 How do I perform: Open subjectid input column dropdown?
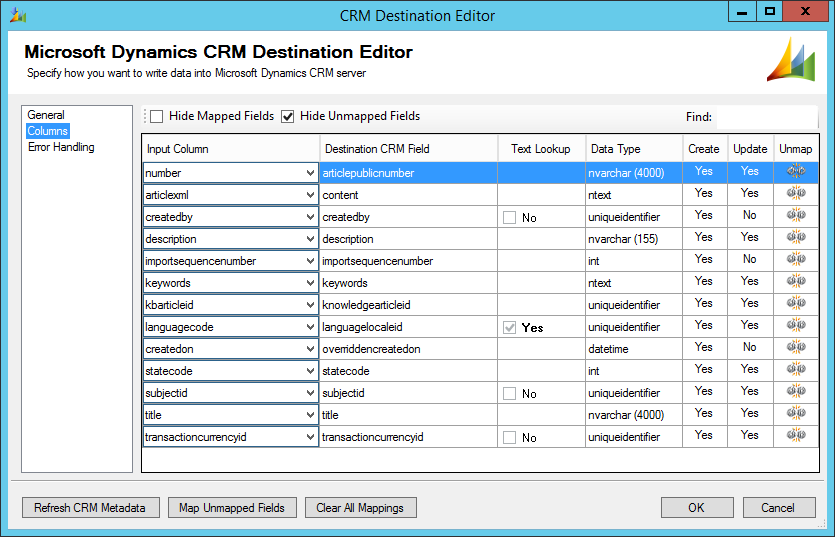coord(310,393)
